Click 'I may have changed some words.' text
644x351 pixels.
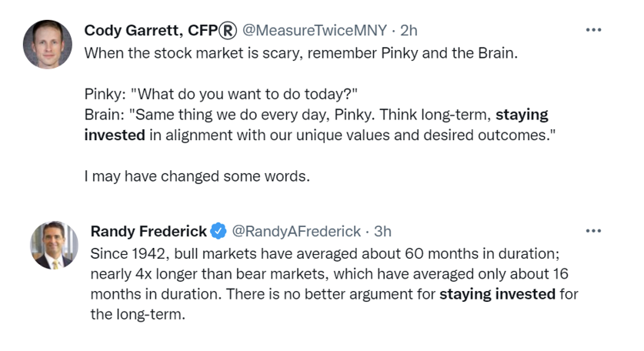coord(197,176)
